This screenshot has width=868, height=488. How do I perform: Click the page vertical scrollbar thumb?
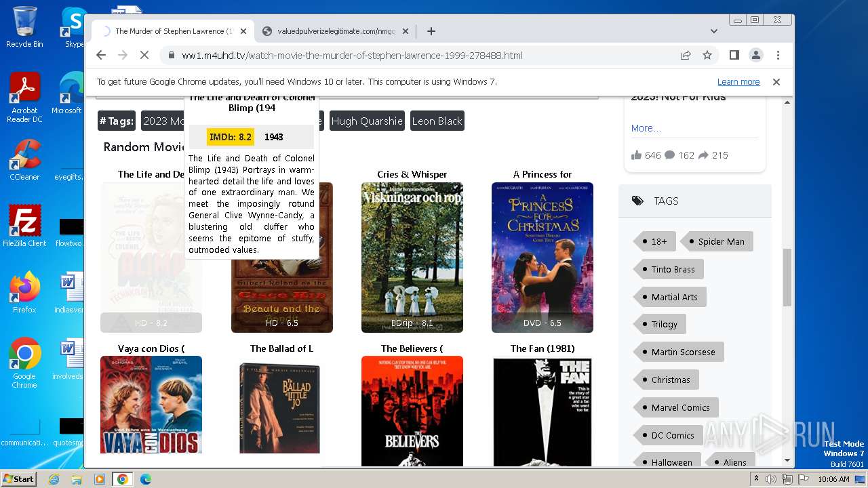(x=787, y=277)
